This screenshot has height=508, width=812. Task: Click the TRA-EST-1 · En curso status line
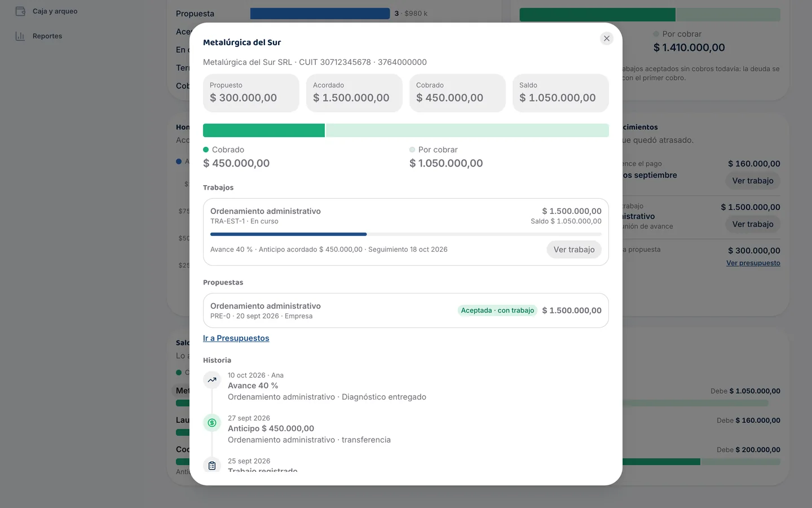[244, 221]
